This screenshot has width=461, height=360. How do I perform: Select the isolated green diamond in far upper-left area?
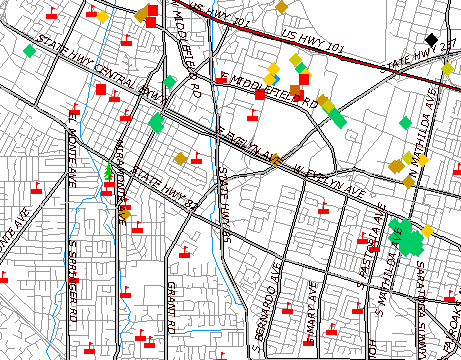(29, 51)
